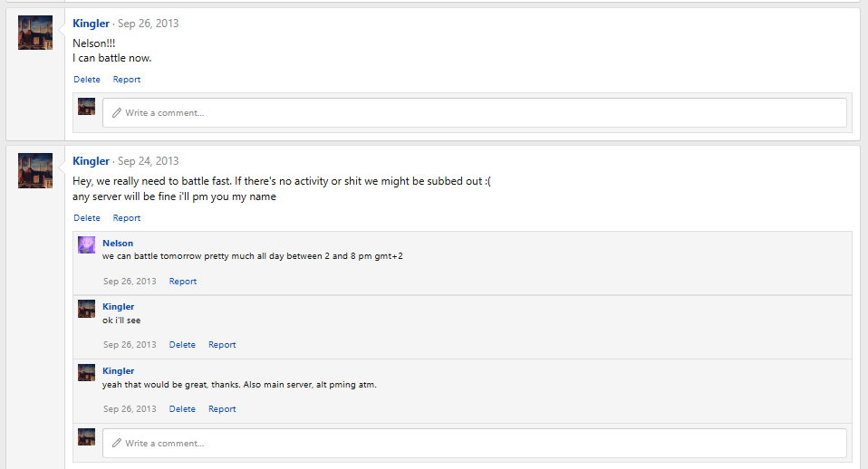This screenshot has width=868, height=469.
Task: Click the avatar next to the top comment box
Action: (86, 106)
